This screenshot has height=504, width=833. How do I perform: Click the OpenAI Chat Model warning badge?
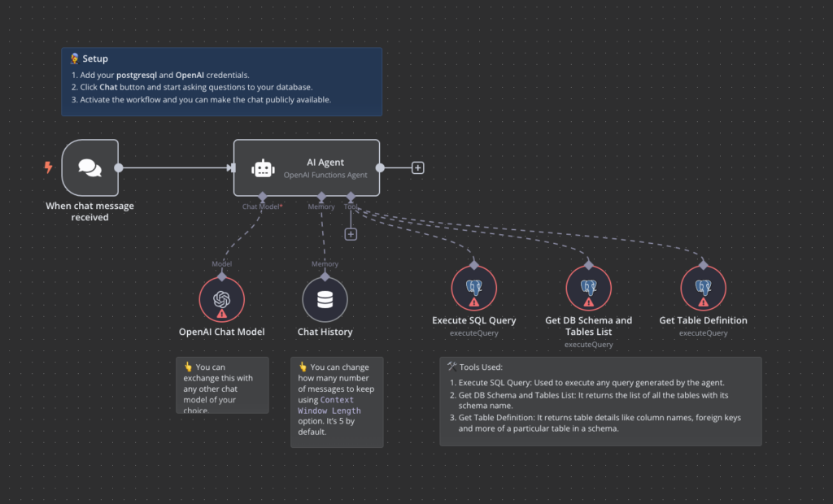pos(221,313)
